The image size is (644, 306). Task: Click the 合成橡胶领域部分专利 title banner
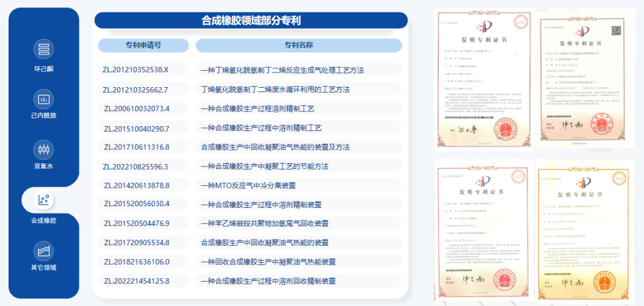pyautogui.click(x=251, y=21)
